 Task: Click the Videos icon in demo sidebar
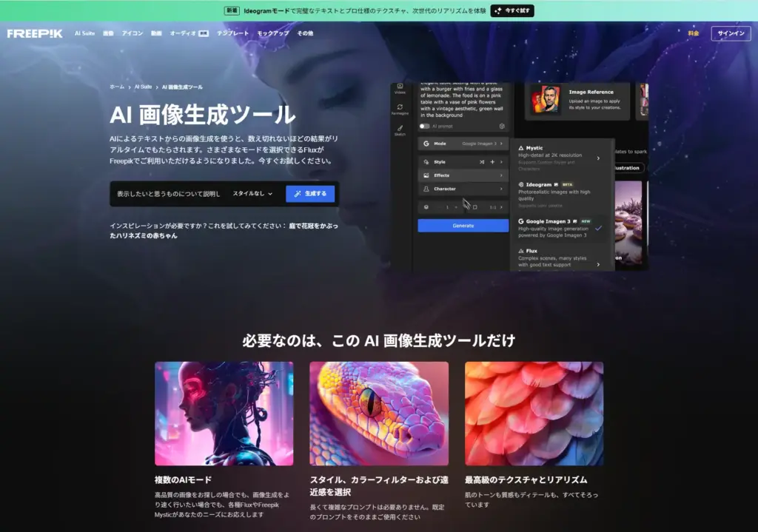point(400,88)
